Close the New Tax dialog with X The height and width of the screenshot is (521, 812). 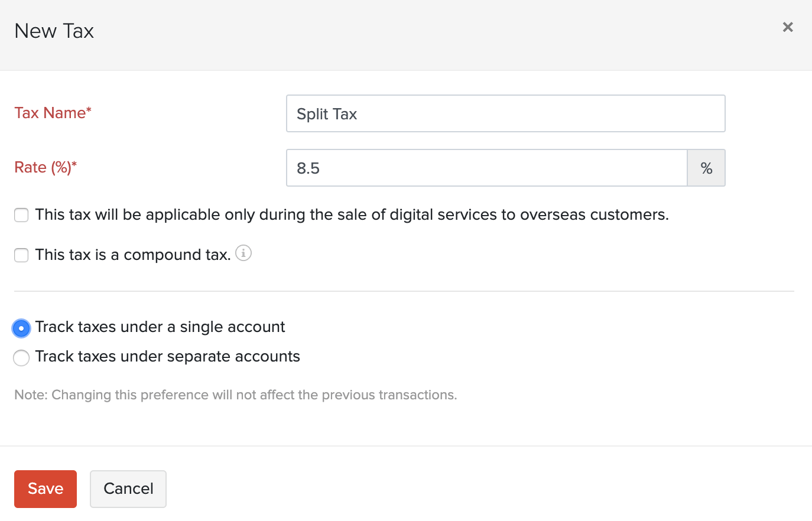pos(787,27)
